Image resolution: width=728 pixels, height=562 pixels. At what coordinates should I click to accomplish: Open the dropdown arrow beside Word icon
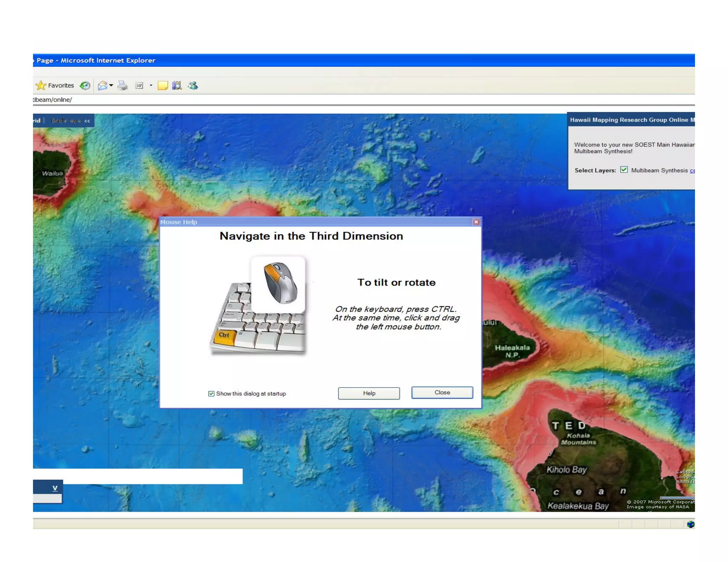tap(151, 86)
